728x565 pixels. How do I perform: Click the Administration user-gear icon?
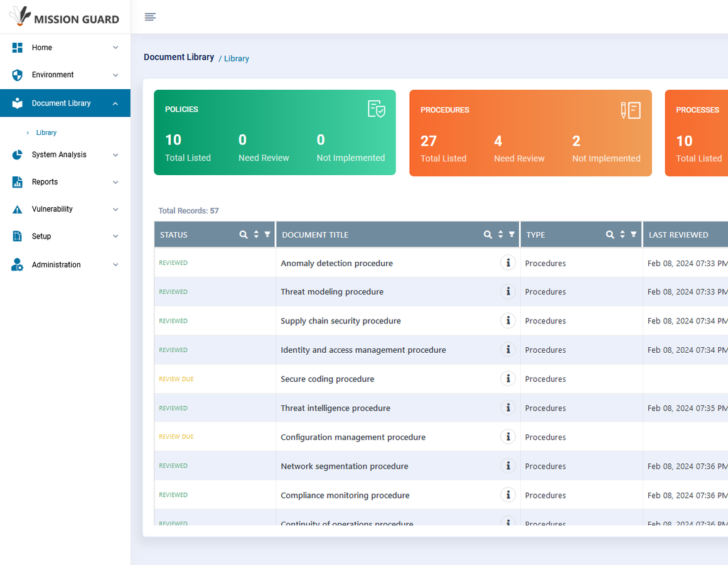[x=17, y=265]
